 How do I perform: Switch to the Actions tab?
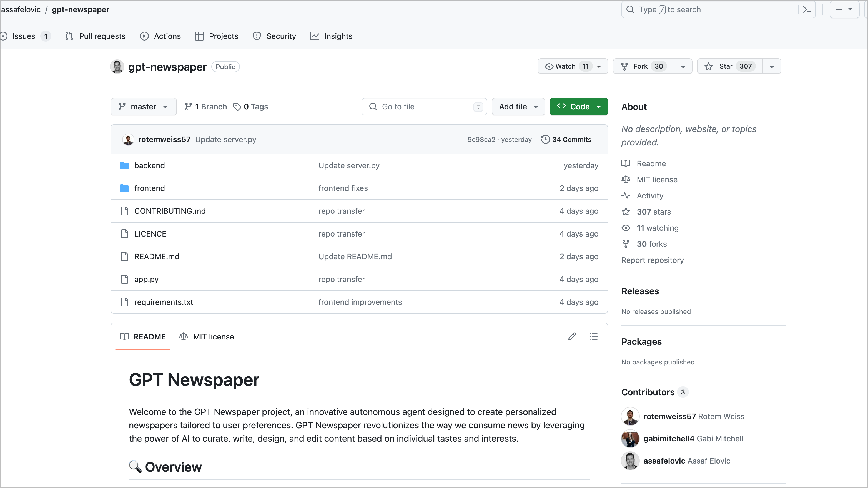click(x=160, y=36)
